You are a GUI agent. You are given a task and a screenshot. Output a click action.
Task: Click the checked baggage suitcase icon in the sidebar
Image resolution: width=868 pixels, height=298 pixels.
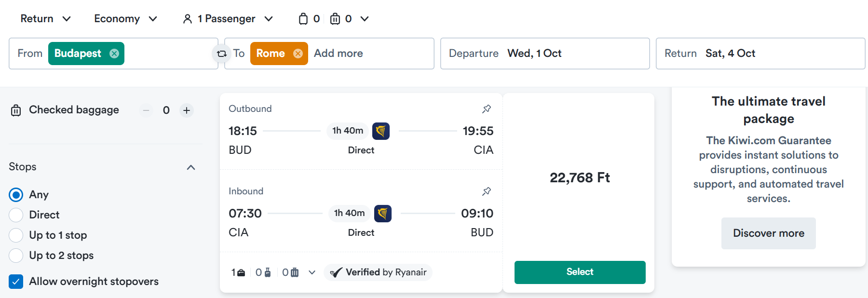tap(16, 110)
